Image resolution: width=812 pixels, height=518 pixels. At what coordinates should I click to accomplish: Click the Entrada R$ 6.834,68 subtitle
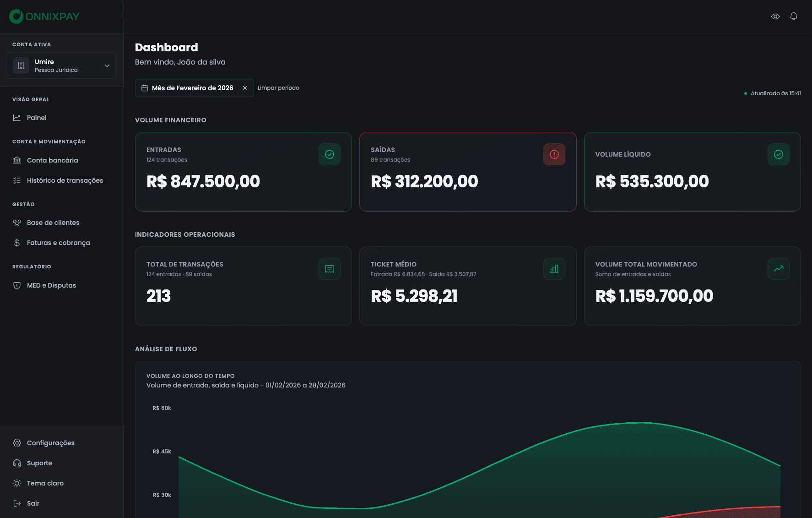423,274
